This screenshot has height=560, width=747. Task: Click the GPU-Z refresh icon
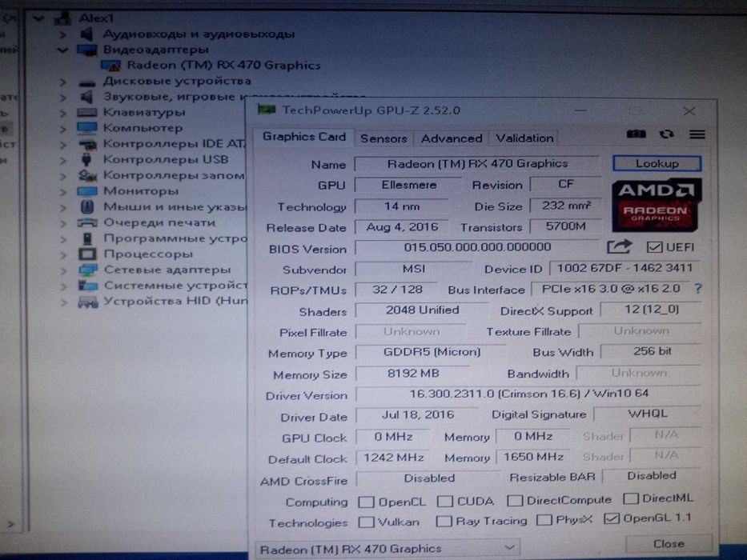pyautogui.click(x=666, y=134)
